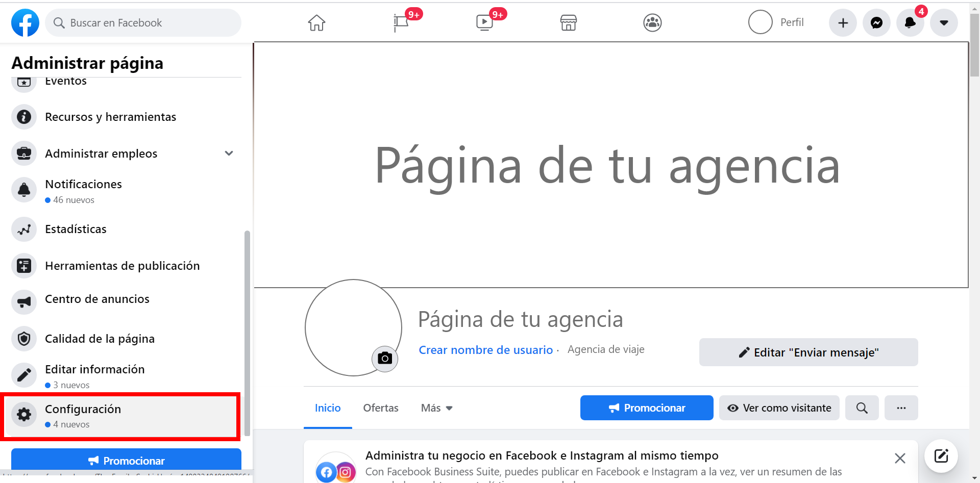Click Editar "Enviar mensaje" button
The height and width of the screenshot is (483, 980).
point(808,352)
